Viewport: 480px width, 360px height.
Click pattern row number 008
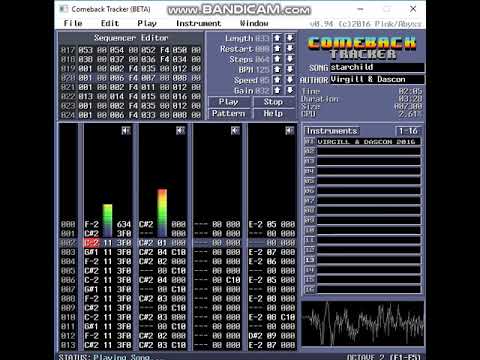(x=68, y=299)
